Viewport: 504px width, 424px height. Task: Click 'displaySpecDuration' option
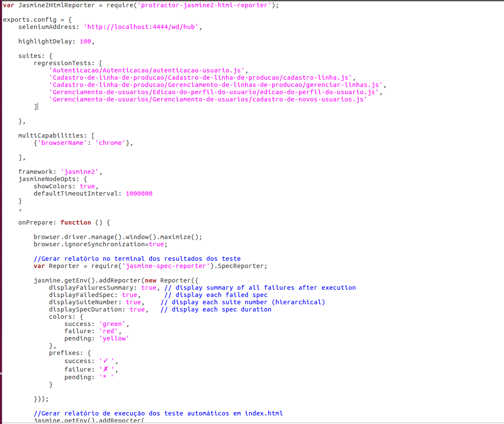[85, 310]
